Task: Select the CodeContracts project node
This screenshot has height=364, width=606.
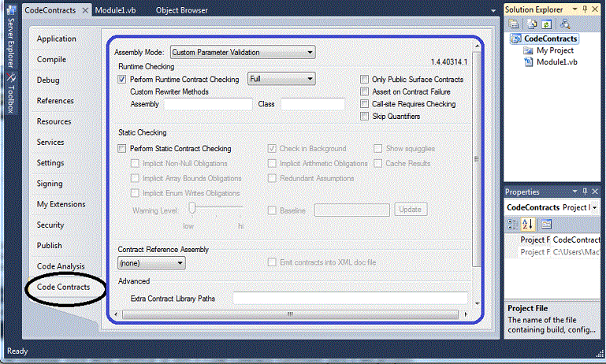Action: [x=550, y=39]
